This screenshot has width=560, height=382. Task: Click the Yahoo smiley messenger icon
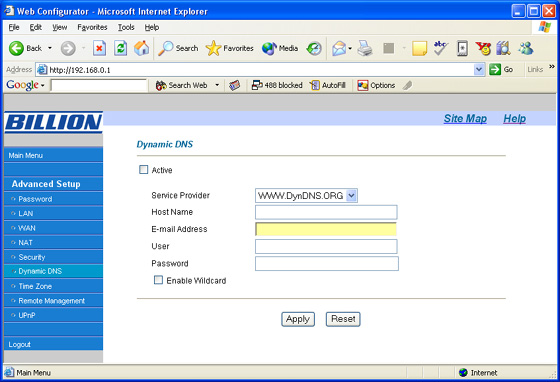483,48
